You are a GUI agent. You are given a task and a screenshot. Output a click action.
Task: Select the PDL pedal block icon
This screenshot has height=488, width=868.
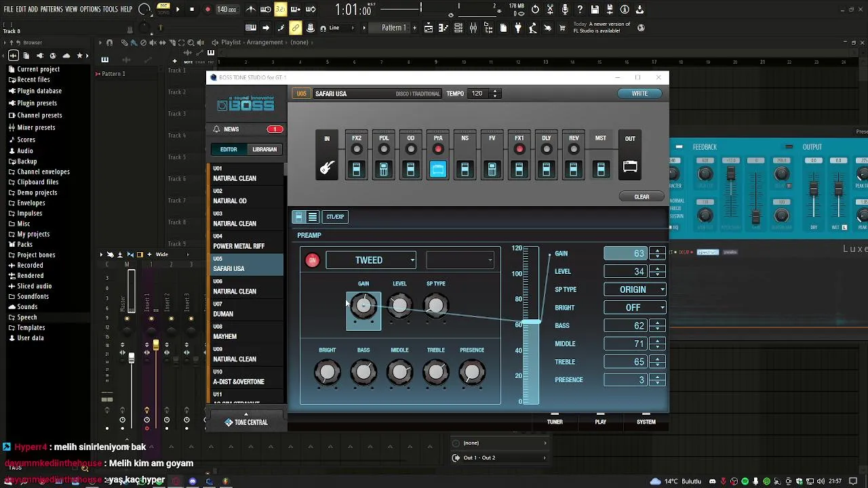coord(384,169)
